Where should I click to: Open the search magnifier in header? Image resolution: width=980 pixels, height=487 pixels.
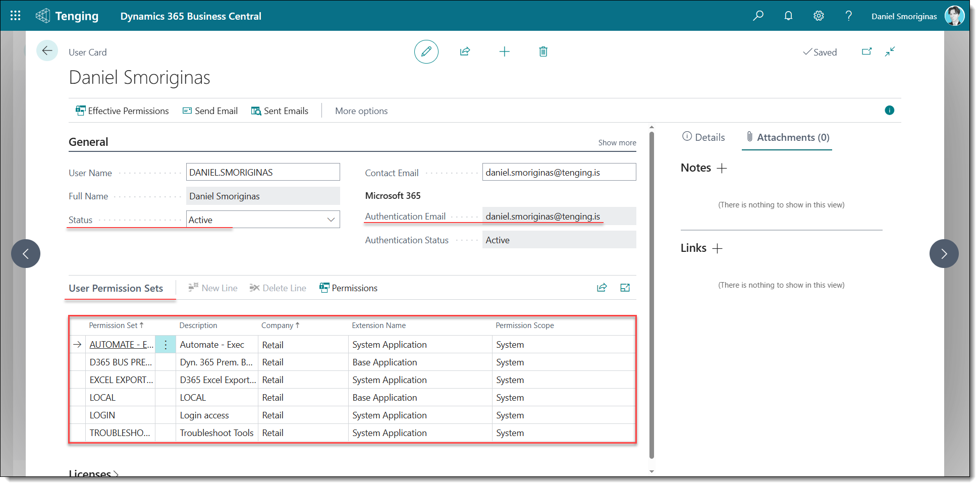coord(758,16)
